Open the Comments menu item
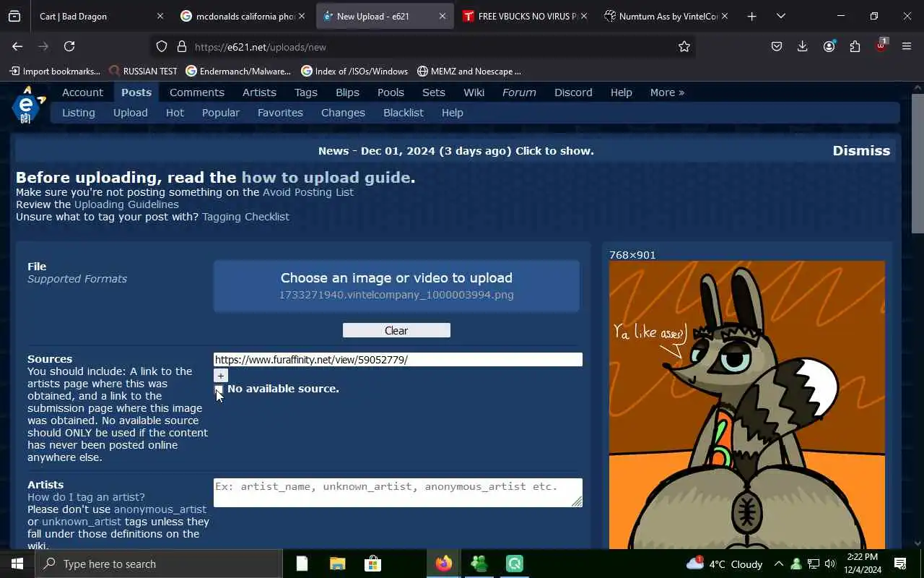 [x=197, y=92]
